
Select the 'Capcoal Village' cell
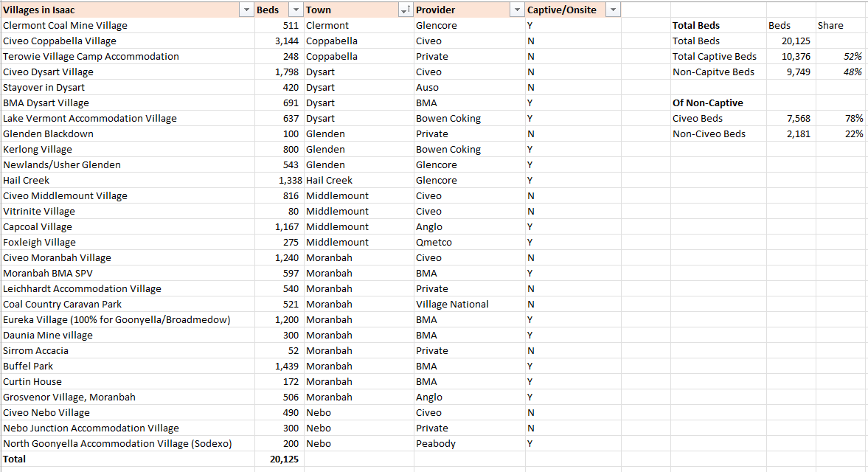[128, 227]
